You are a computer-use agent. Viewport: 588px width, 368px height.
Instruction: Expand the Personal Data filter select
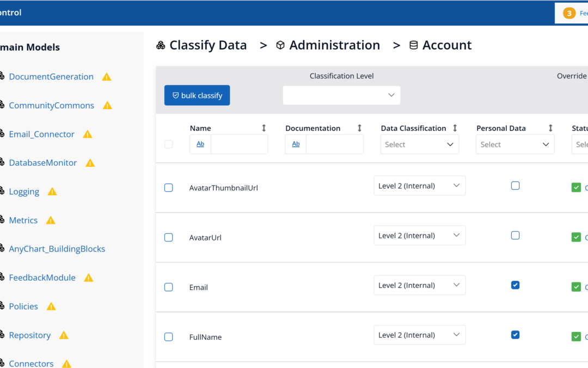[x=515, y=144]
